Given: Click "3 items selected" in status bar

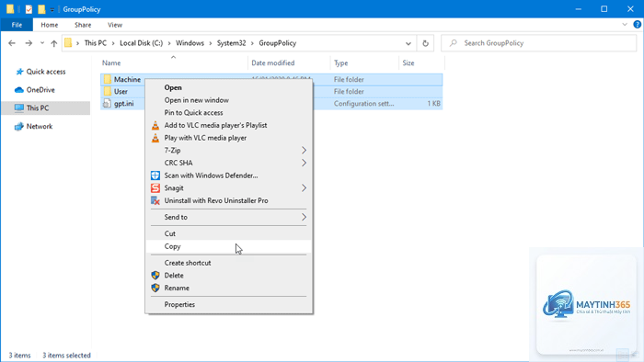Looking at the screenshot, I should (x=66, y=356).
